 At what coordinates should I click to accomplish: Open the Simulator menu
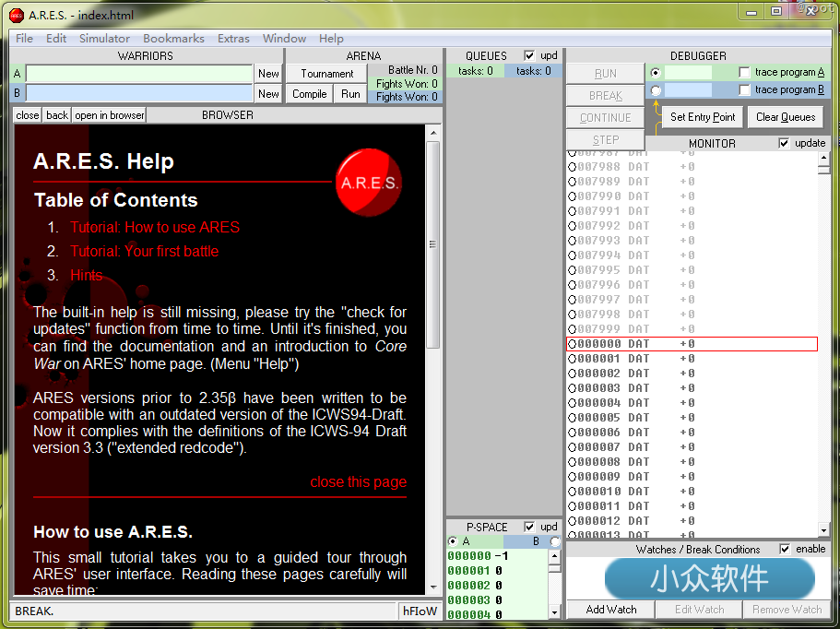tap(104, 39)
